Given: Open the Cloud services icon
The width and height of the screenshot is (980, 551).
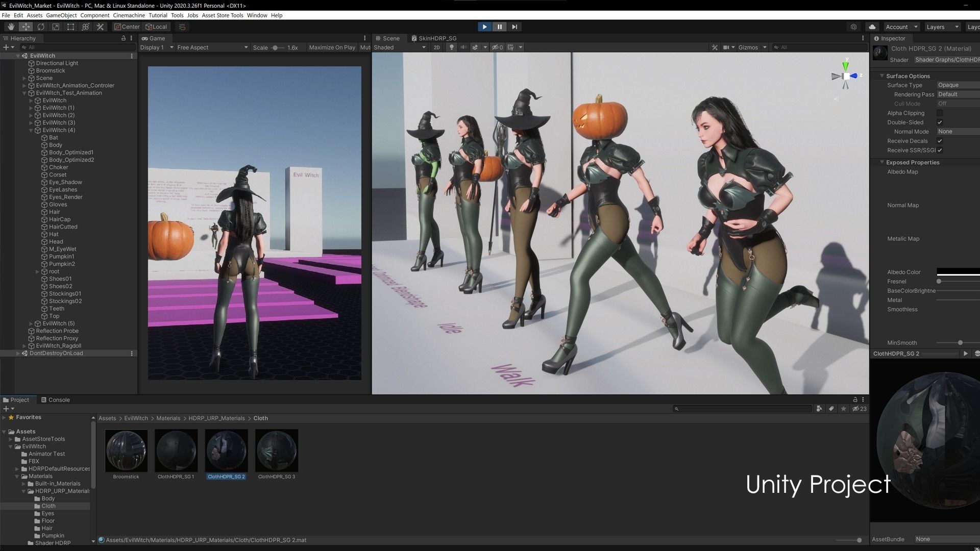Looking at the screenshot, I should [872, 27].
